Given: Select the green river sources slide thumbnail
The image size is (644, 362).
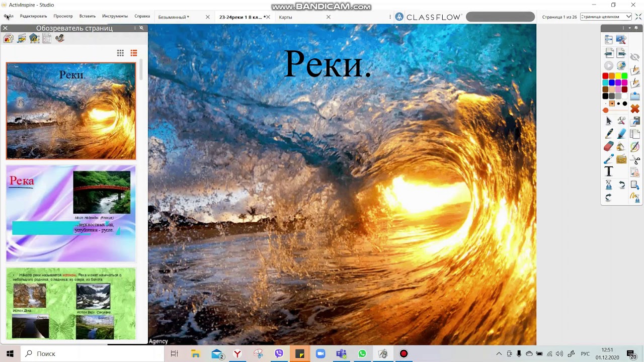Looking at the screenshot, I should point(71,303).
